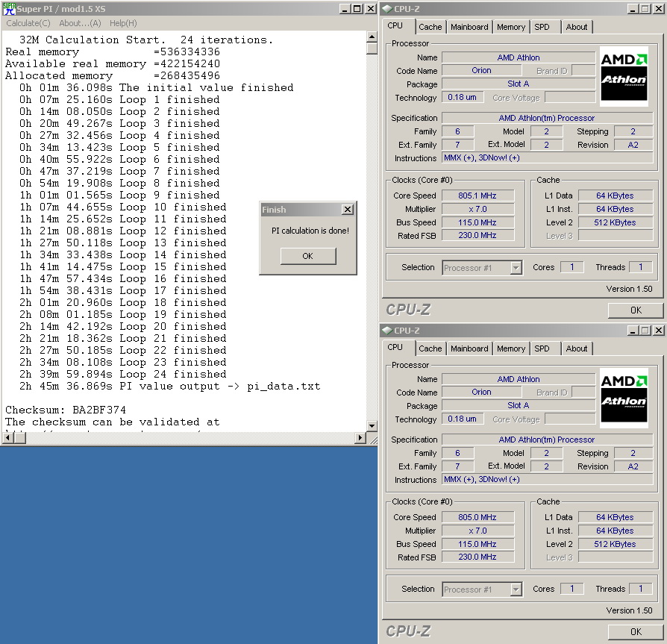Switch to Cache tab in top CPU-Z
Viewport: 667px width, 644px height.
(x=430, y=27)
